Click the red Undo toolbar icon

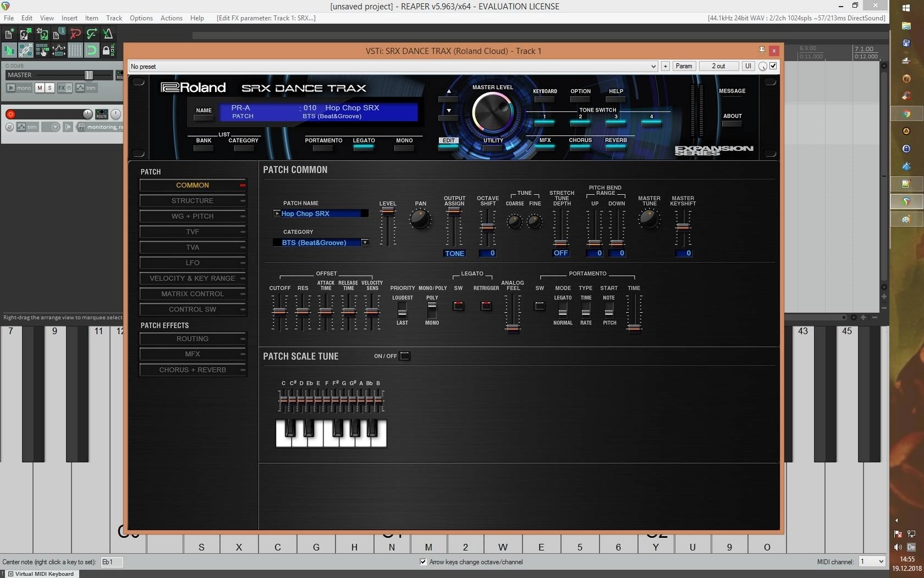point(75,34)
